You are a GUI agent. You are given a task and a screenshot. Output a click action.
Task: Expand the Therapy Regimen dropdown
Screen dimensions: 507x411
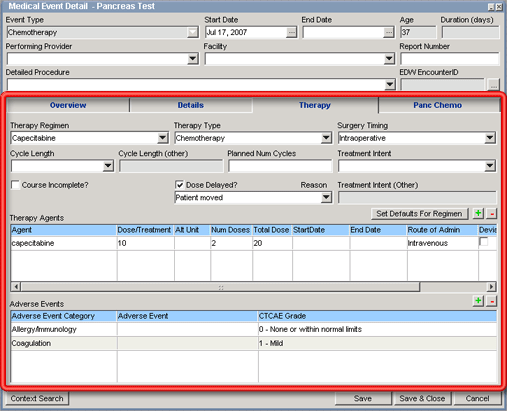pos(162,138)
